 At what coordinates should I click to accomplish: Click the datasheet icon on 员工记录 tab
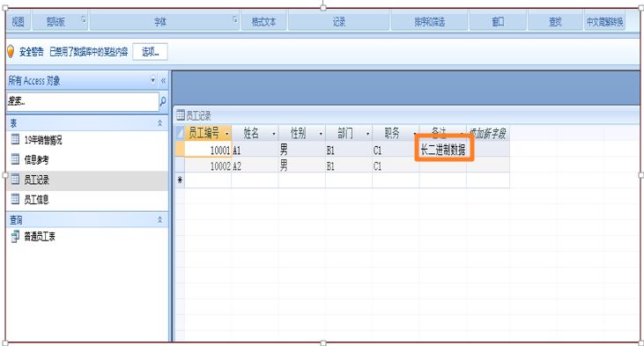181,115
